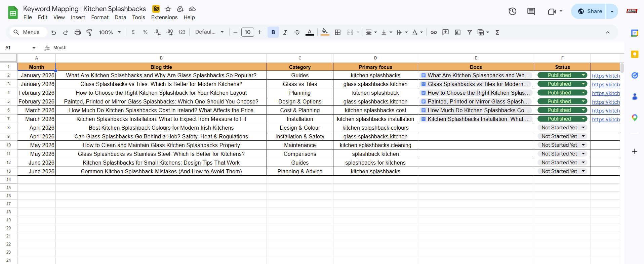Open the text wrapping dropdown

(x=402, y=32)
